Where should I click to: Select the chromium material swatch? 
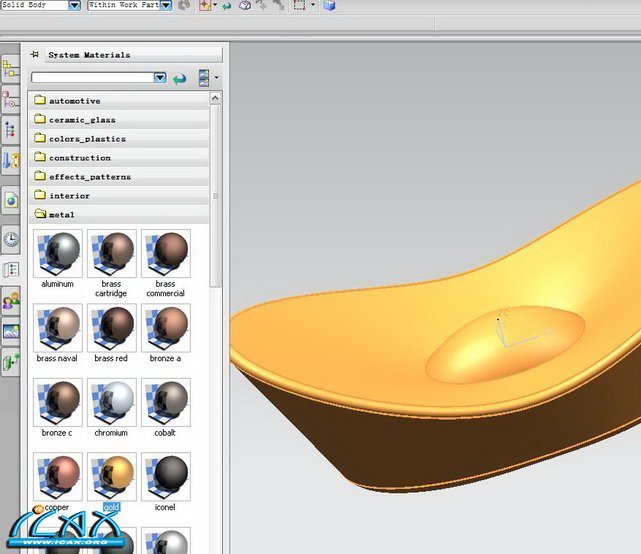pyautogui.click(x=112, y=403)
